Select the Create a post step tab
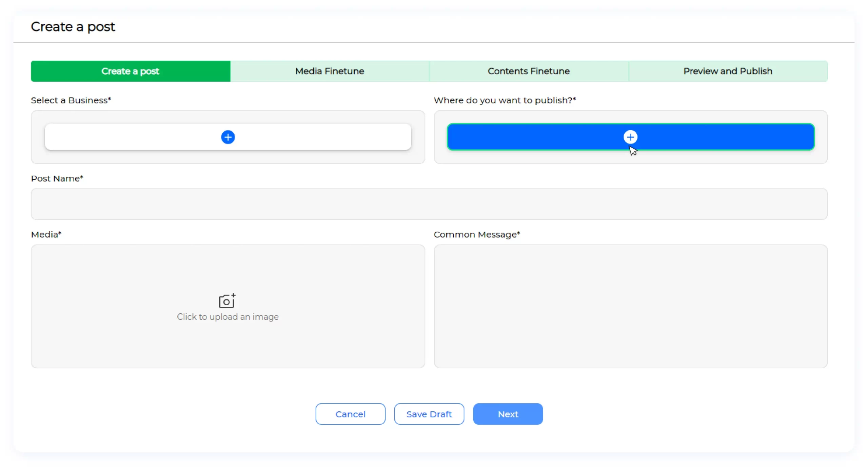Viewport: 868px width, 468px height. pyautogui.click(x=131, y=71)
